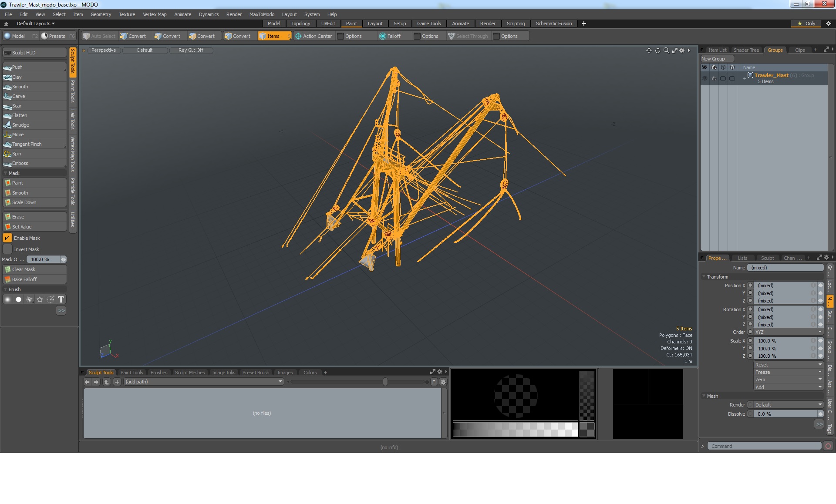Screen dimensions: 836x504
Task: Click the Command input field
Action: (764, 446)
